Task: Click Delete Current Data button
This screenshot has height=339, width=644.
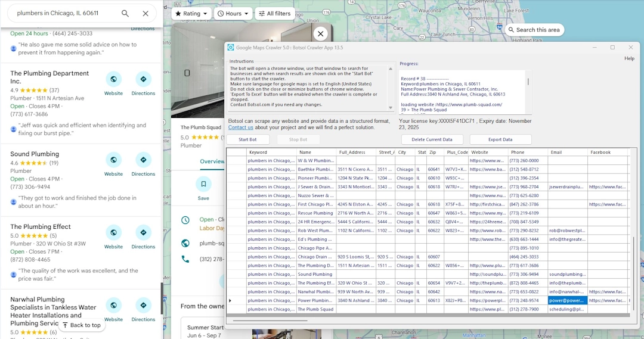Action: (432, 139)
